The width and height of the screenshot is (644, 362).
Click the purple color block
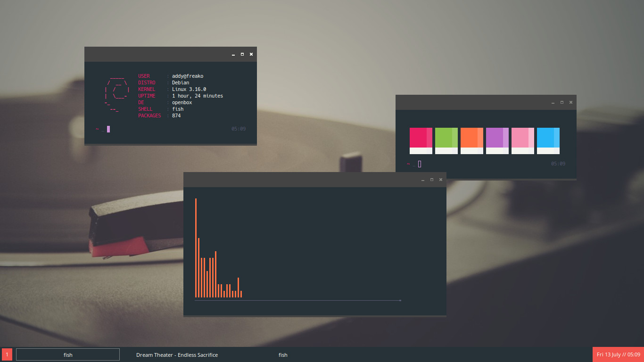(x=497, y=141)
